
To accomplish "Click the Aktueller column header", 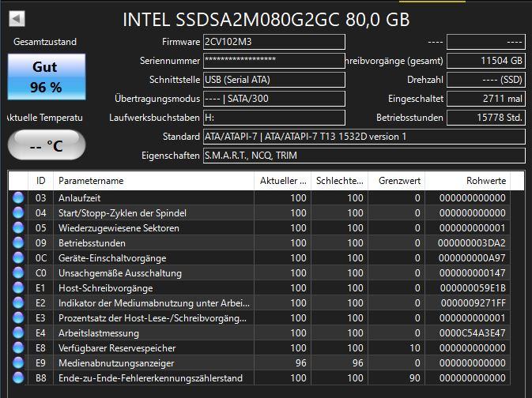I will (x=282, y=180).
